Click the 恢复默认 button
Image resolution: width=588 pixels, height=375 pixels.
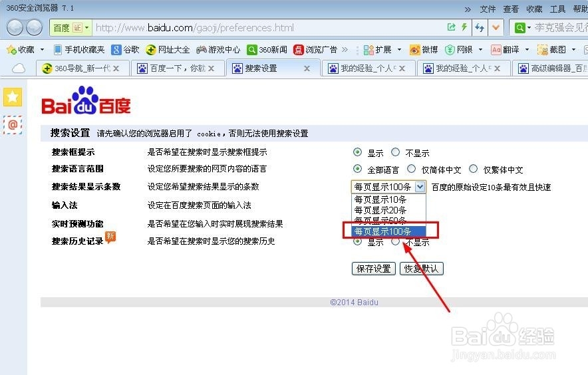point(422,269)
